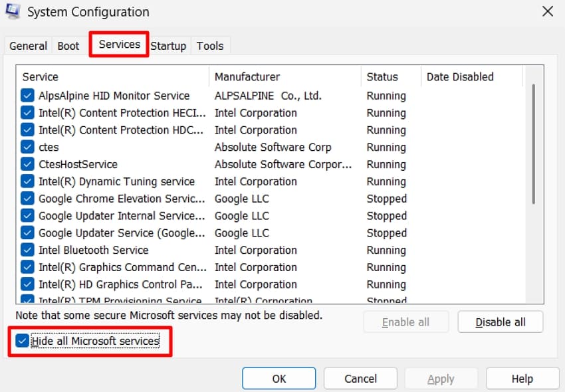This screenshot has height=392, width=565.
Task: Apply changes with the OK button
Action: coord(279,378)
